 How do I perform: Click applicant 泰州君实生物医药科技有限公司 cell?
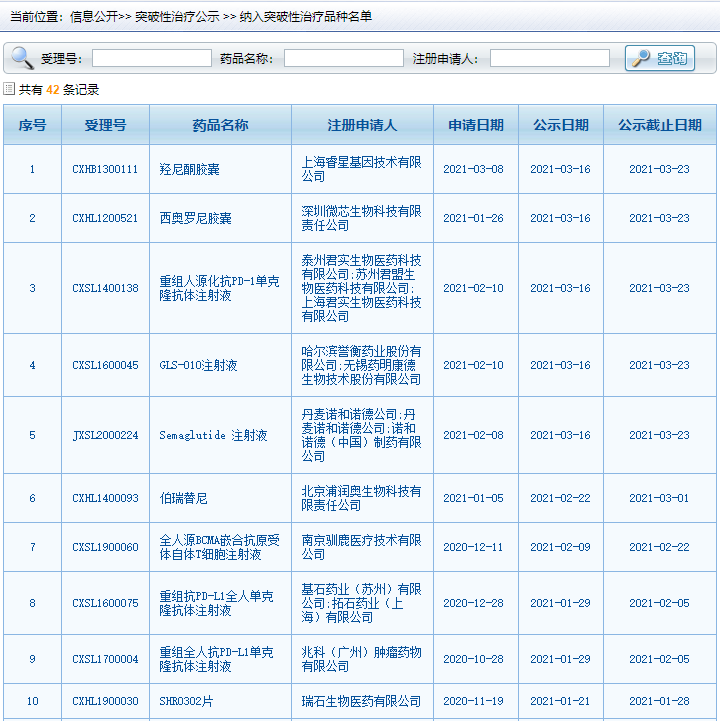(x=361, y=288)
